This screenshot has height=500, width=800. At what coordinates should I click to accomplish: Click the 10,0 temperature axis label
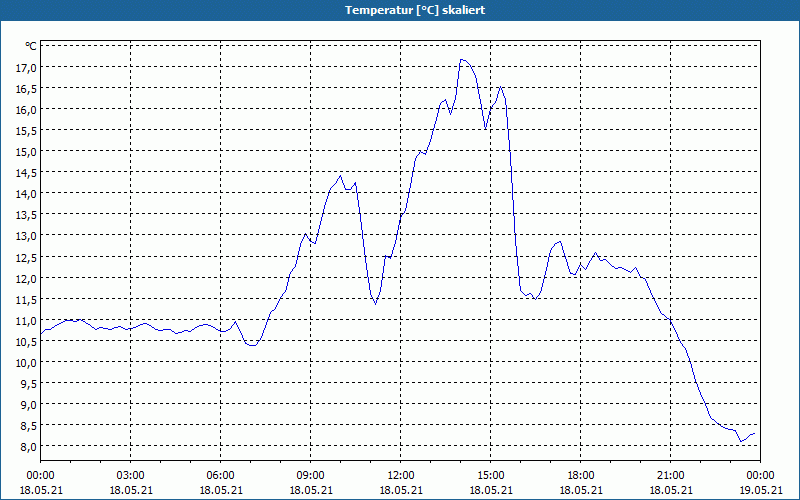[x=26, y=362]
